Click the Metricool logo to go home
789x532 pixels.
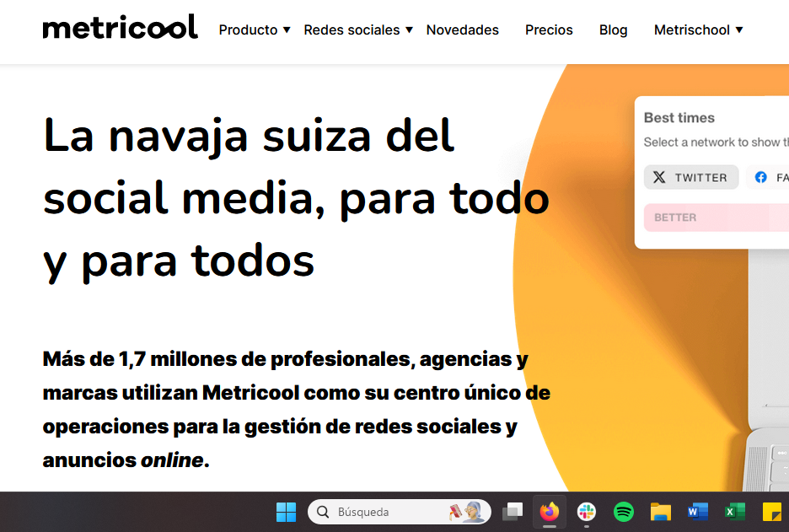120,26
